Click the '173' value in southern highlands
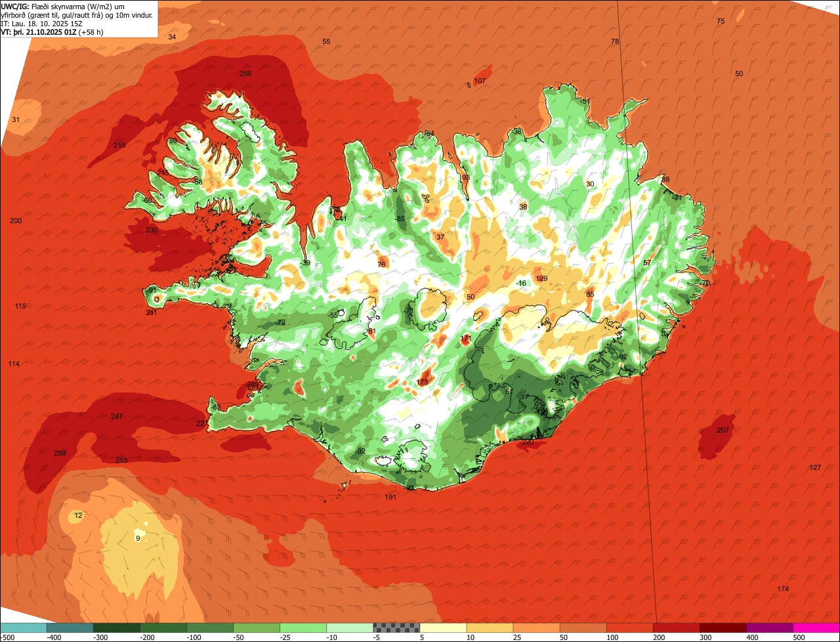The image size is (840, 642). (x=422, y=382)
